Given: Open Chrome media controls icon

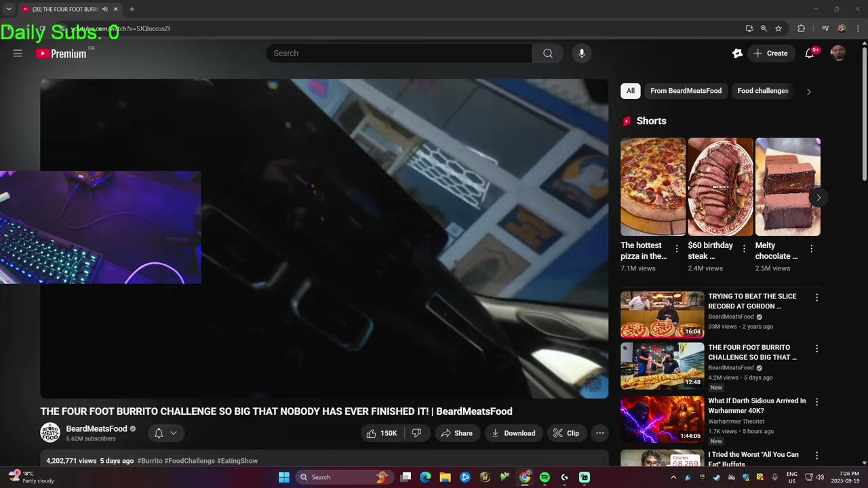Looking at the screenshot, I should pyautogui.click(x=825, y=28).
